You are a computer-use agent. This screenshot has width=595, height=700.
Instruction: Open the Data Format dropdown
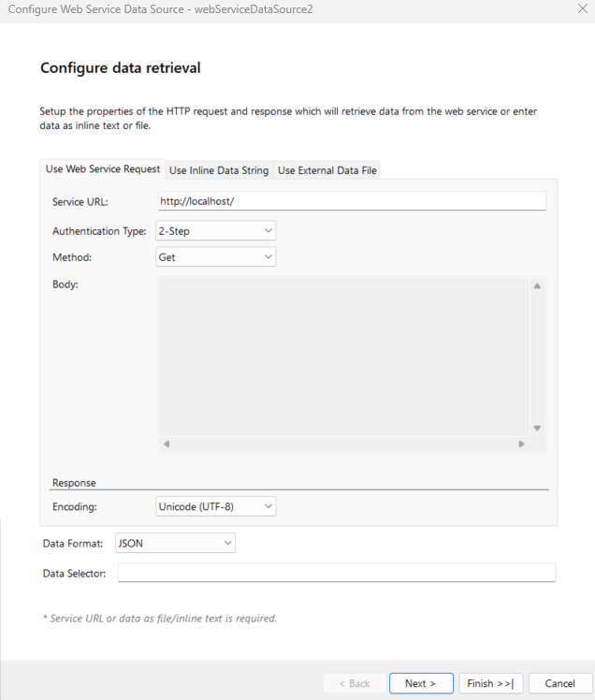(x=175, y=543)
